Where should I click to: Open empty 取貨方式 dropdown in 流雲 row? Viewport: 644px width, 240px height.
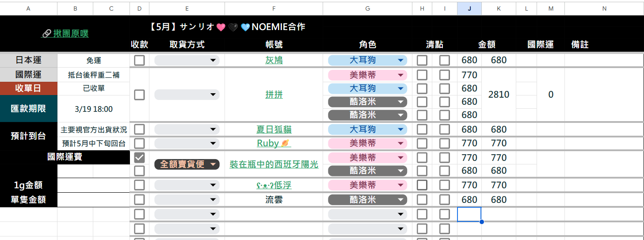click(187, 200)
